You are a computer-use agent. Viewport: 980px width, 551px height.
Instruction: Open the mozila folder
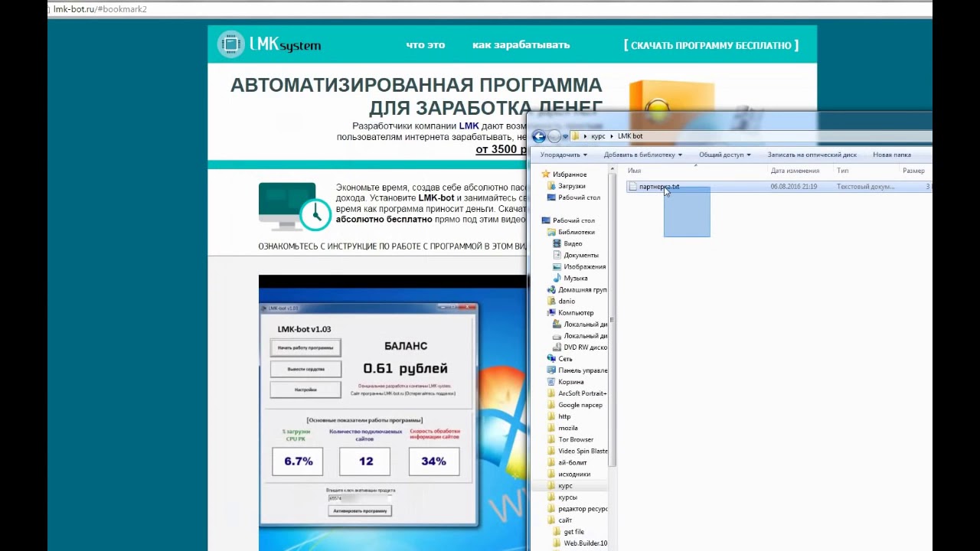click(562, 428)
